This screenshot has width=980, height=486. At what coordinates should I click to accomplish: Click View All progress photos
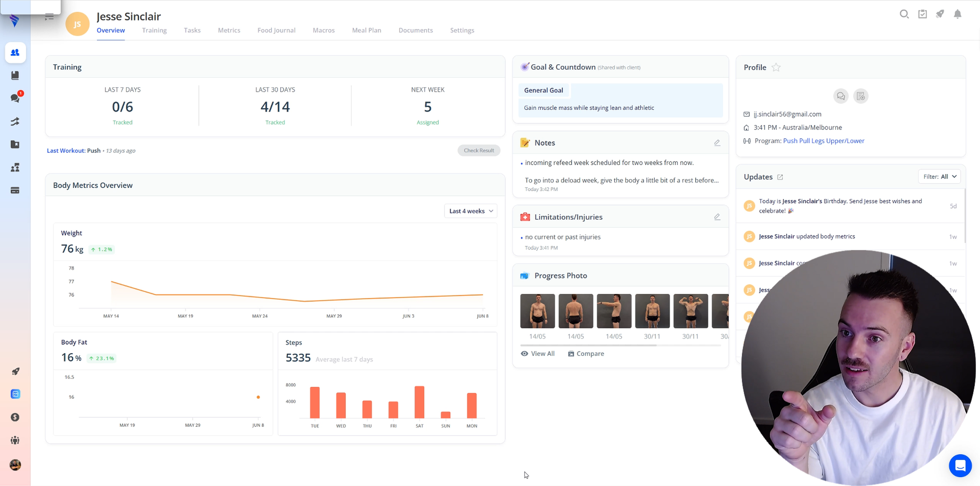tap(538, 354)
